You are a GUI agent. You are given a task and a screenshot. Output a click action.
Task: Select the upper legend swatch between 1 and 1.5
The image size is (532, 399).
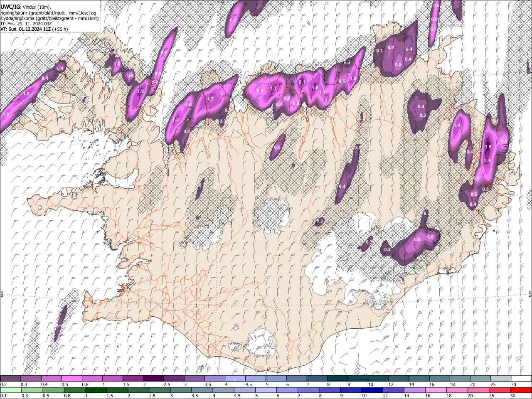(x=112, y=379)
